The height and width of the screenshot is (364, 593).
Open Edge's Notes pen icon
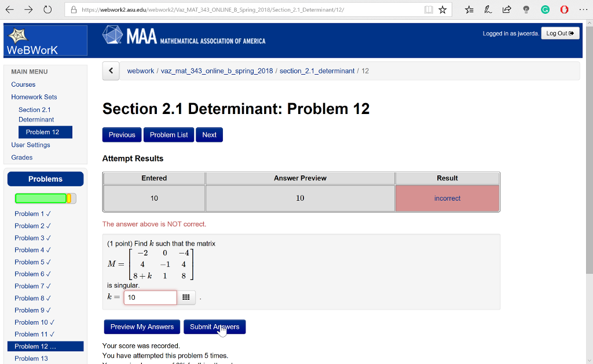pos(487,10)
